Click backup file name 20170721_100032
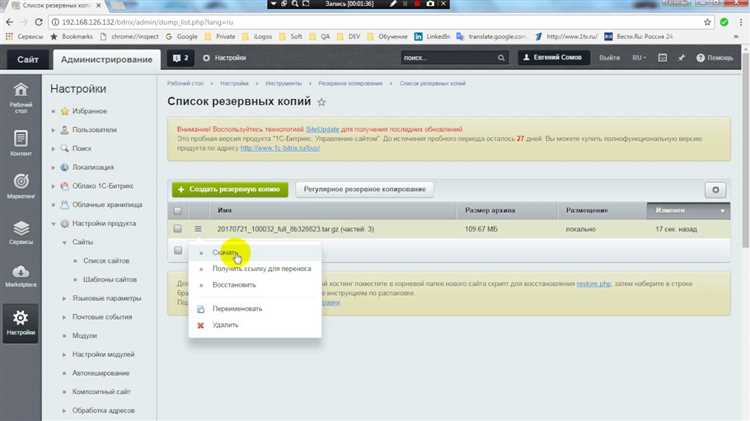Image resolution: width=750 pixels, height=421 pixels. [x=296, y=229]
